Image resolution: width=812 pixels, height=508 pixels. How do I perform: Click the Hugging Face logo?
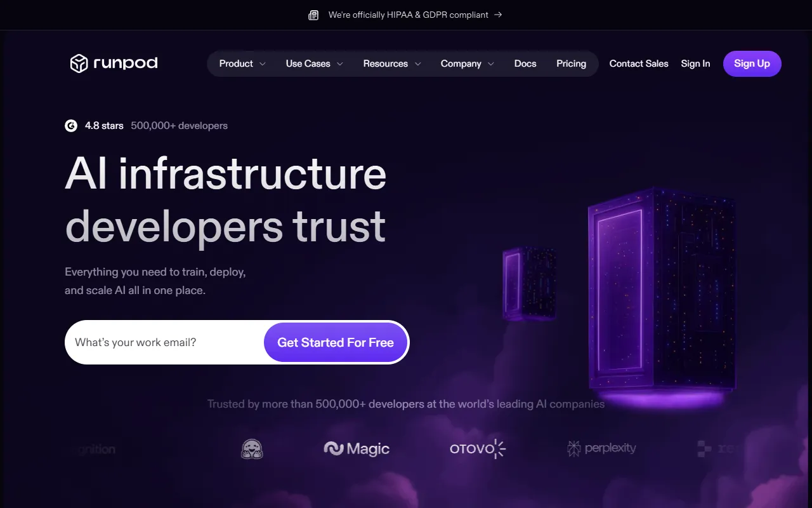click(252, 449)
